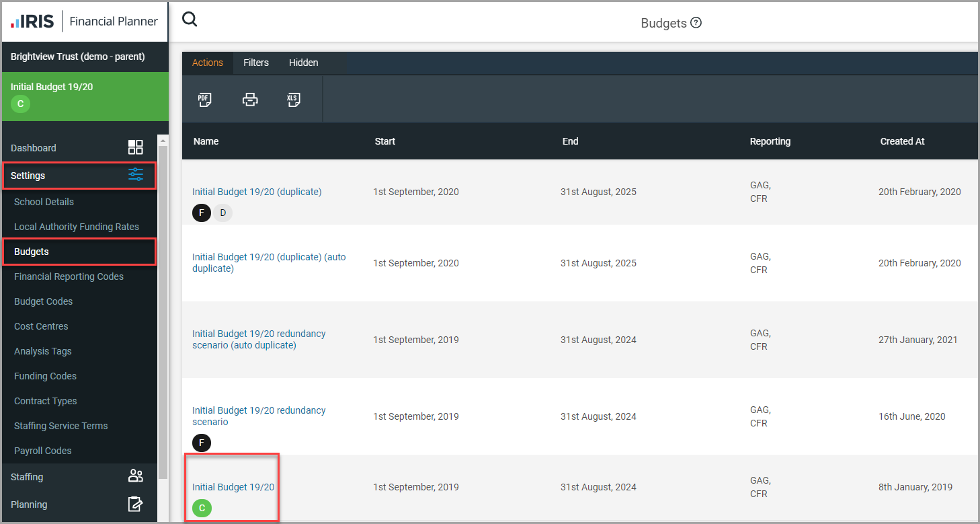
Task: Export budgets list as XLS
Action: pos(293,100)
